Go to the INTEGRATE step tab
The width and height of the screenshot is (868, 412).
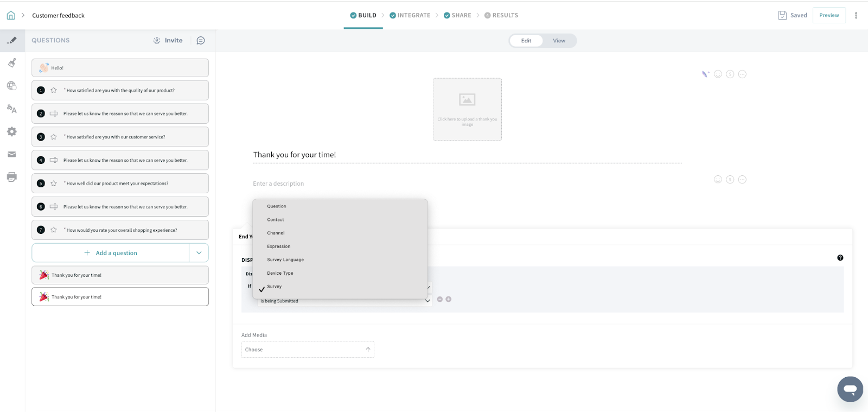pos(410,16)
